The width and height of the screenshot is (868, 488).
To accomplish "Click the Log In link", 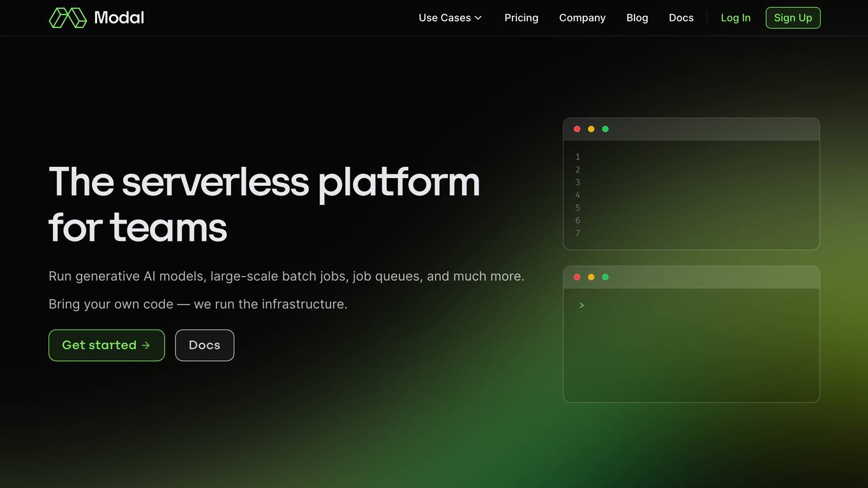I will pyautogui.click(x=735, y=18).
